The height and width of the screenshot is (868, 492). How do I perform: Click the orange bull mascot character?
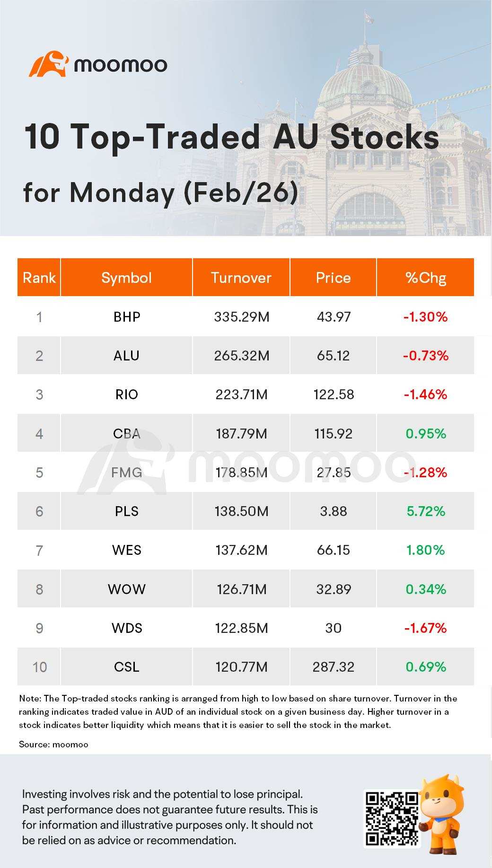point(442,815)
